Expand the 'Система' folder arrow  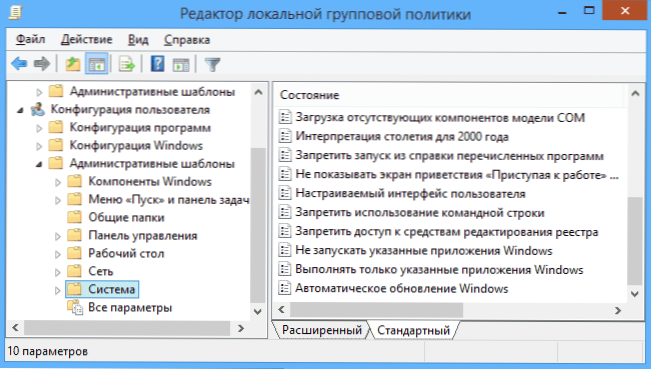tap(58, 290)
